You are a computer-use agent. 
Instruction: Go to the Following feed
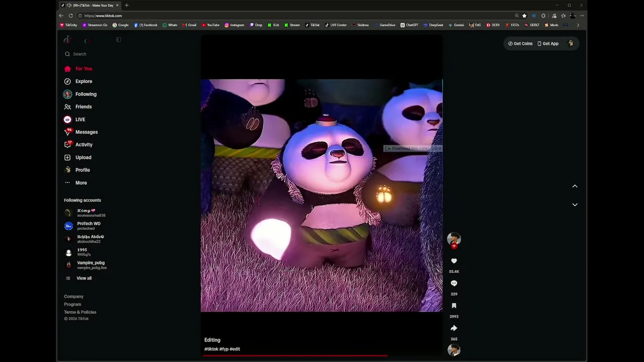80,94
